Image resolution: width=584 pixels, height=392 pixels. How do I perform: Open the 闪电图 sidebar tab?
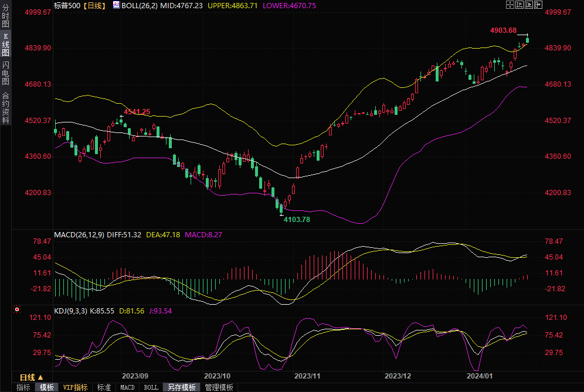[x=5, y=73]
